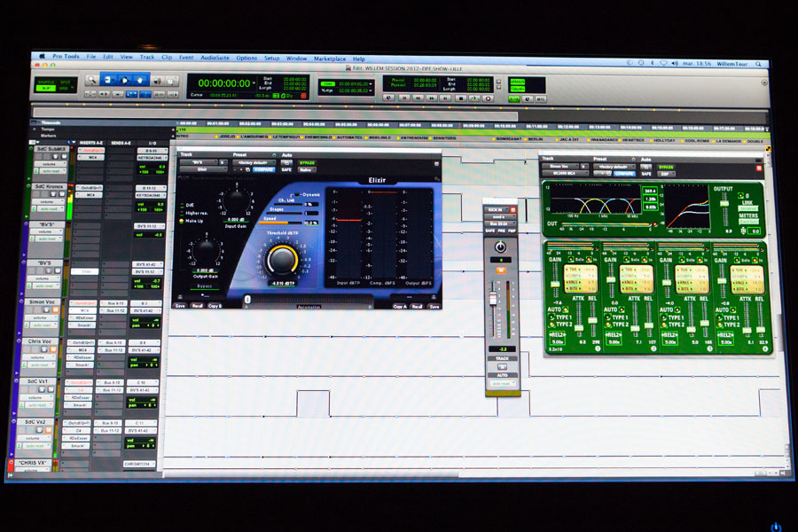798x532 pixels.
Task: Click the Go to End transport button
Action: [x=446, y=98]
